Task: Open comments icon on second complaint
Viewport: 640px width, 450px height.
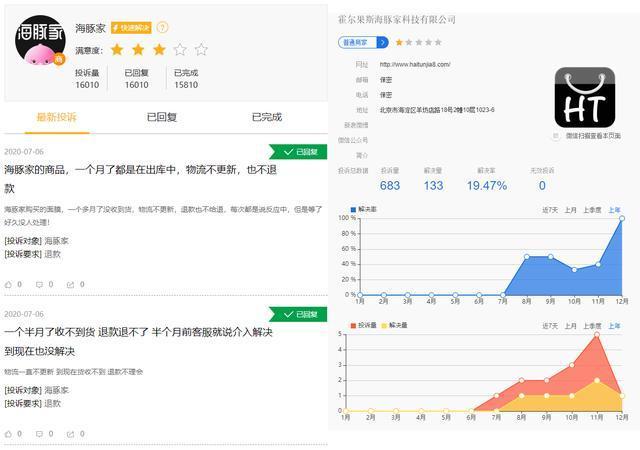Action: (x=39, y=434)
